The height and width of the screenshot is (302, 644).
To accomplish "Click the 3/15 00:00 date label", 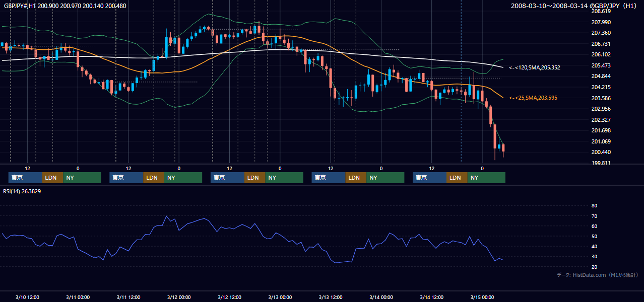I will [x=482, y=297].
